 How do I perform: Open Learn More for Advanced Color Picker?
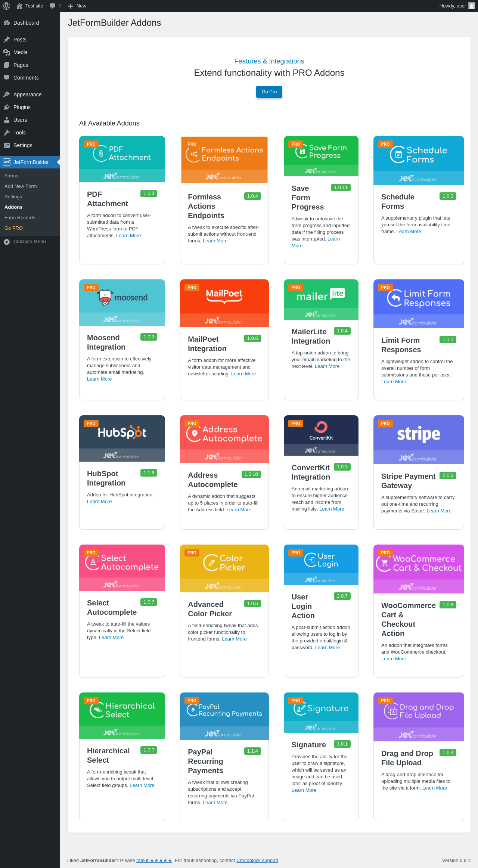coord(234,639)
